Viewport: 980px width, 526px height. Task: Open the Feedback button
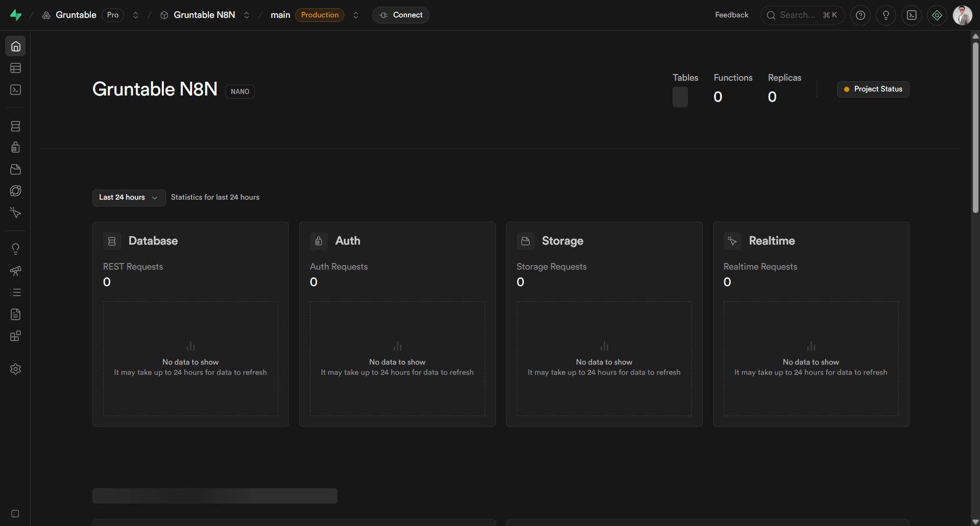(x=732, y=15)
